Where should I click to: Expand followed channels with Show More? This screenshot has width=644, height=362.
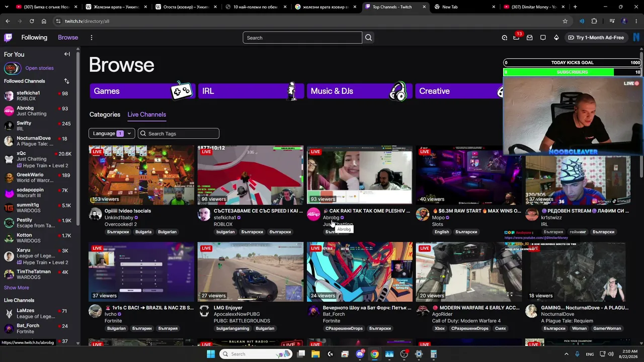(17, 288)
